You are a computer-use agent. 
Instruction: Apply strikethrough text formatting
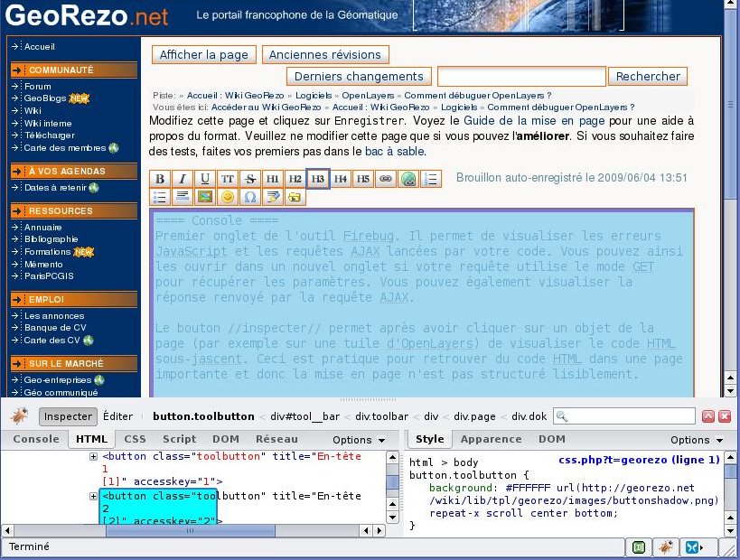click(x=250, y=179)
